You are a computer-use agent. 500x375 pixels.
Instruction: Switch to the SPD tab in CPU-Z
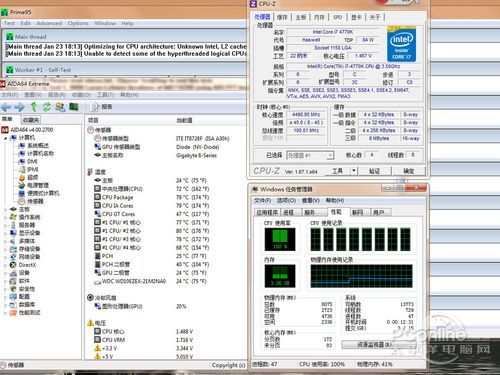(337, 17)
